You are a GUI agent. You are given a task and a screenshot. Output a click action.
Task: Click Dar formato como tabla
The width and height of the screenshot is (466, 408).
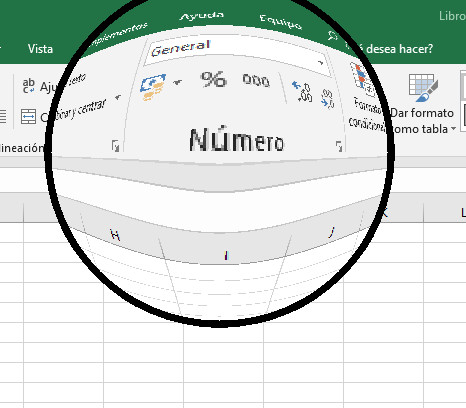click(x=422, y=104)
